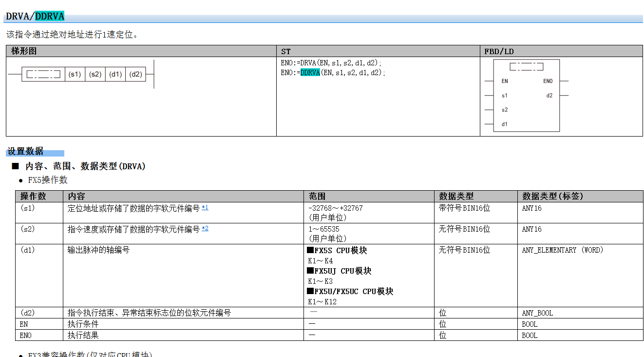Click the FX5操作数 bullet item
This screenshot has width=644, height=357.
48,180
